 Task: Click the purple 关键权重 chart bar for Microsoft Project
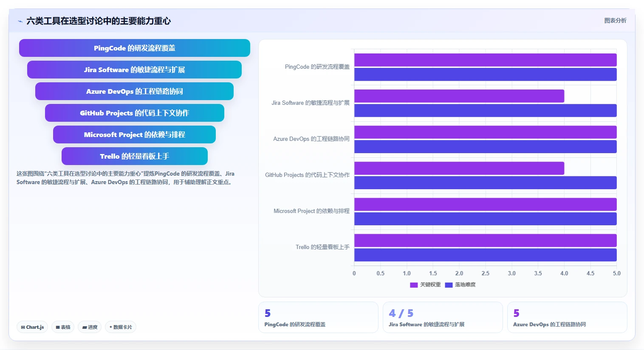[x=486, y=204]
